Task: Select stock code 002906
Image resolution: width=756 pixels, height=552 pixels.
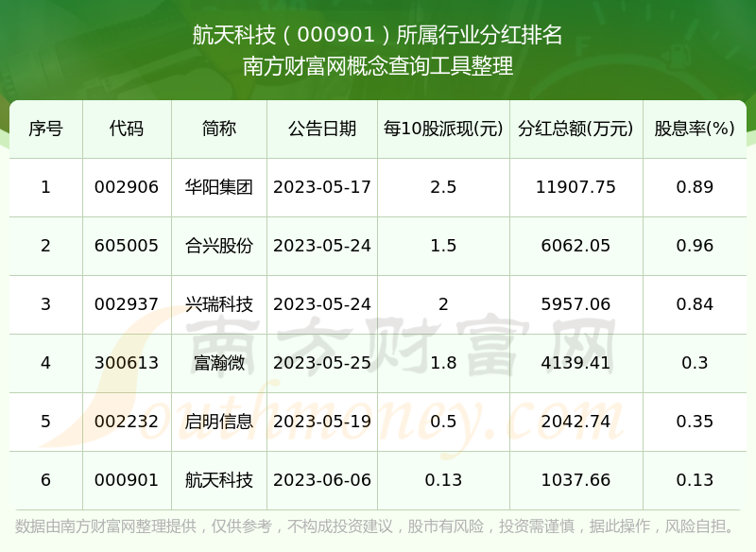Action: point(127,187)
